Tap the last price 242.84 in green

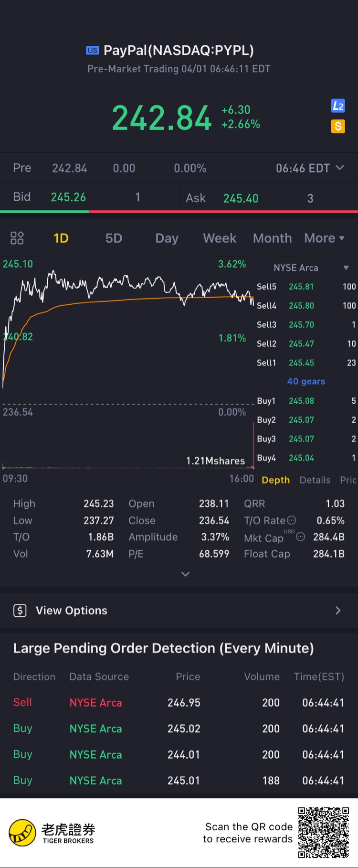pos(161,118)
